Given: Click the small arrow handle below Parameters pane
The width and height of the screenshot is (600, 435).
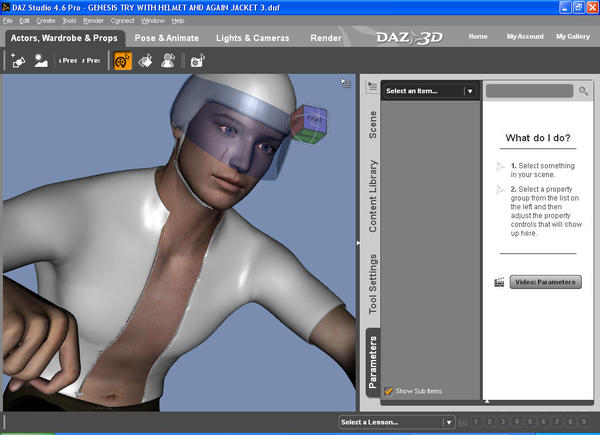Looking at the screenshot, I should click(x=487, y=401).
